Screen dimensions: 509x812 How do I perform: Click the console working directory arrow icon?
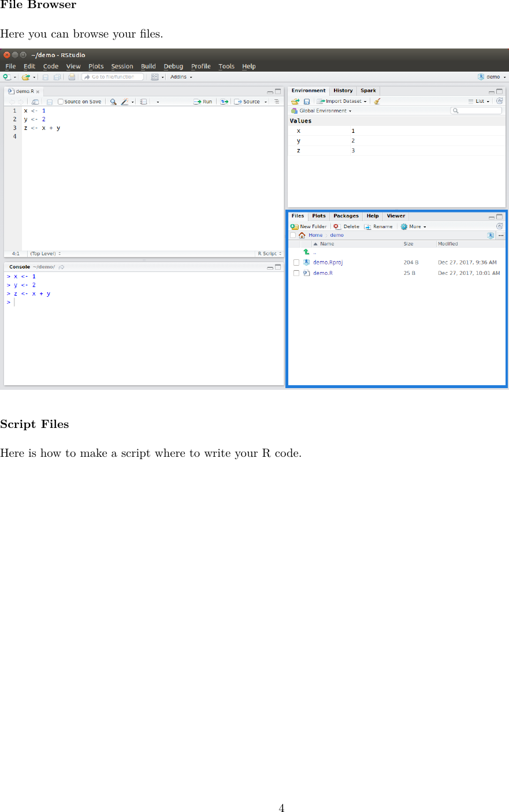click(61, 267)
